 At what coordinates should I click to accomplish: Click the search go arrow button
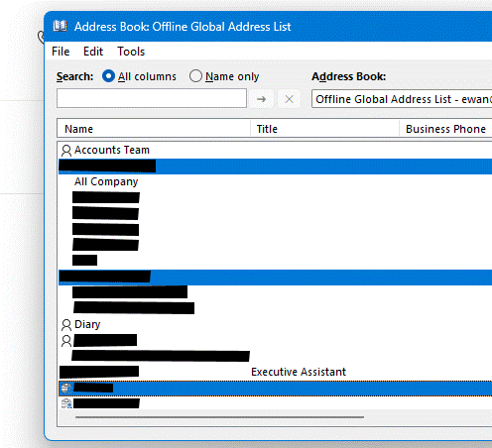(261, 99)
